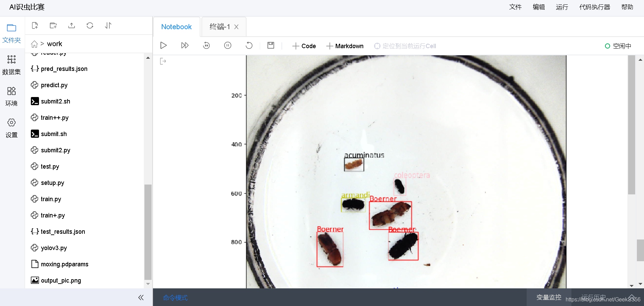Click the sort files icon
The image size is (644, 306).
108,25
